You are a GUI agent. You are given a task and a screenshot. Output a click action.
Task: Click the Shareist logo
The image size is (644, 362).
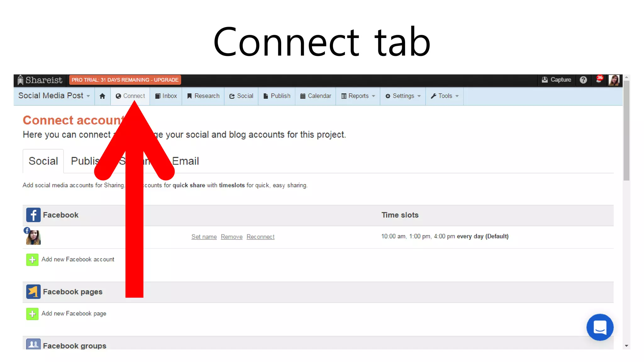[x=40, y=80]
